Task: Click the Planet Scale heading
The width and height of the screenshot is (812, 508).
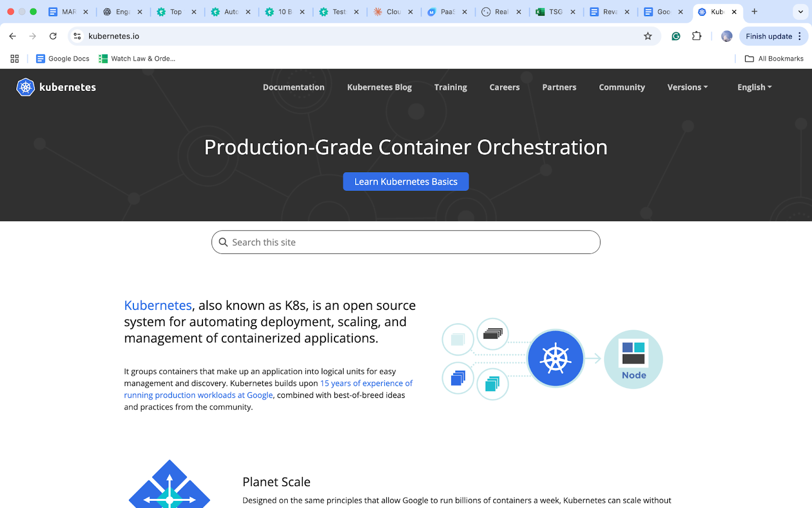Action: (277, 482)
